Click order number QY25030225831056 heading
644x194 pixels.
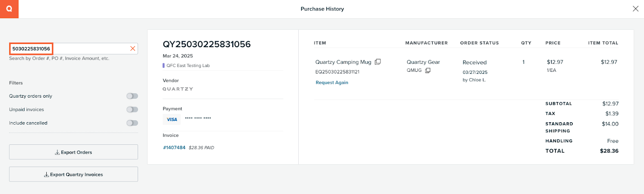(206, 44)
